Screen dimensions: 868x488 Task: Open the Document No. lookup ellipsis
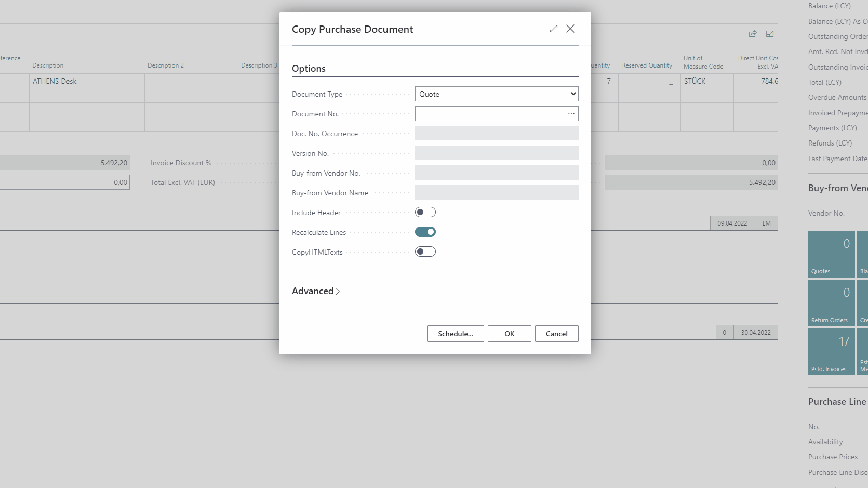pos(571,114)
